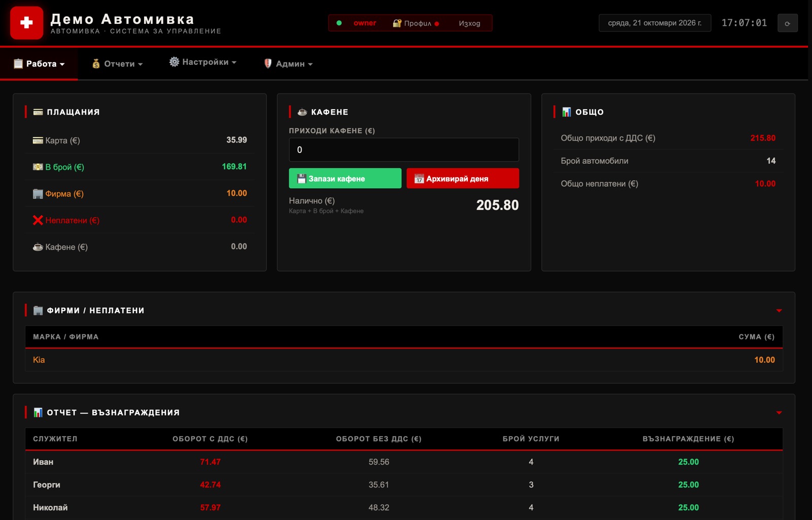Viewport: 812px width, 520px height.
Task: Click the green status dot beside owner
Action: pos(339,23)
